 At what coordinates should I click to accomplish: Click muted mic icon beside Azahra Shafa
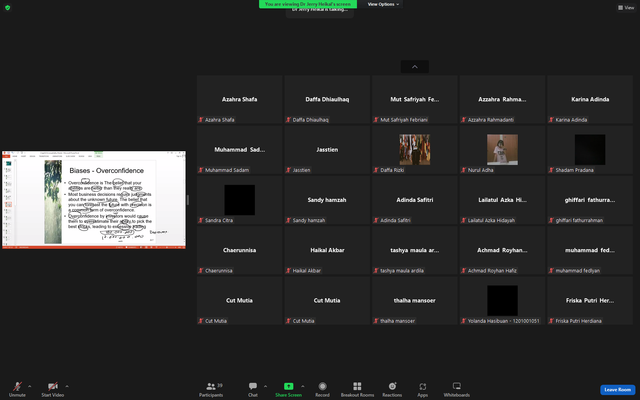(201, 120)
